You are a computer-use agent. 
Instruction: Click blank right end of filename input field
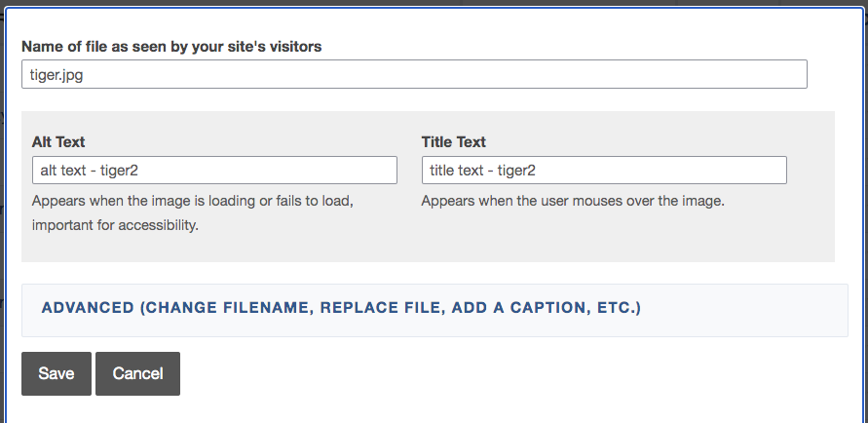click(x=720, y=74)
